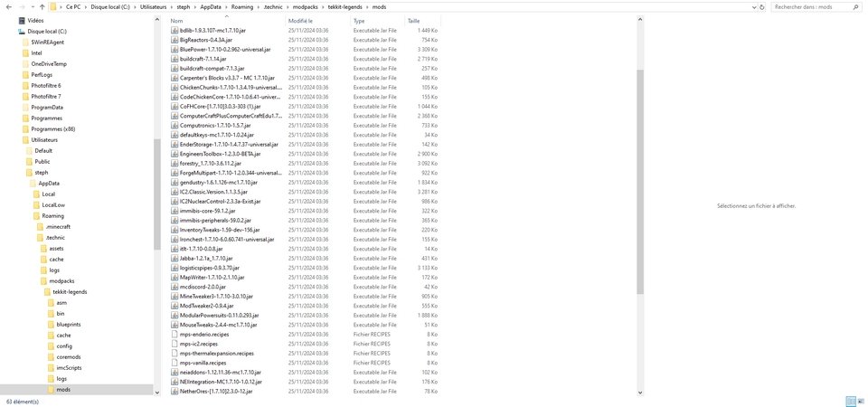The height and width of the screenshot is (407, 868).
Task: Click the icon of Jabba-1.2.1a_1.7.10.jar
Action: (175, 258)
